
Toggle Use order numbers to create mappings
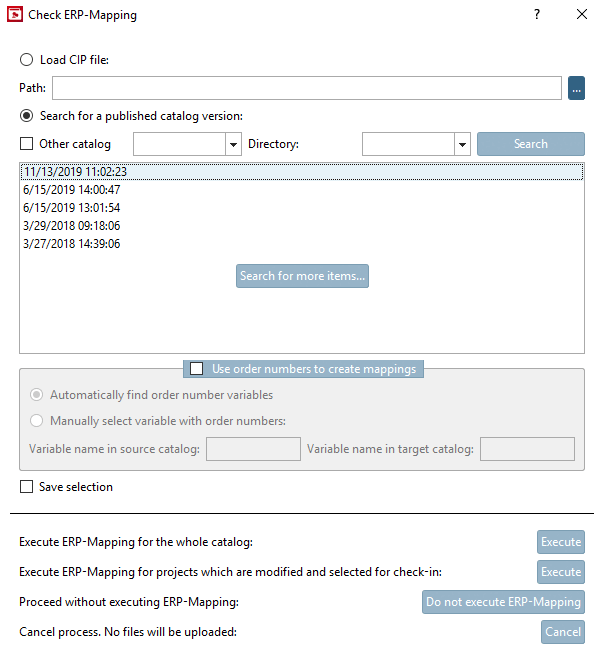(x=197, y=369)
